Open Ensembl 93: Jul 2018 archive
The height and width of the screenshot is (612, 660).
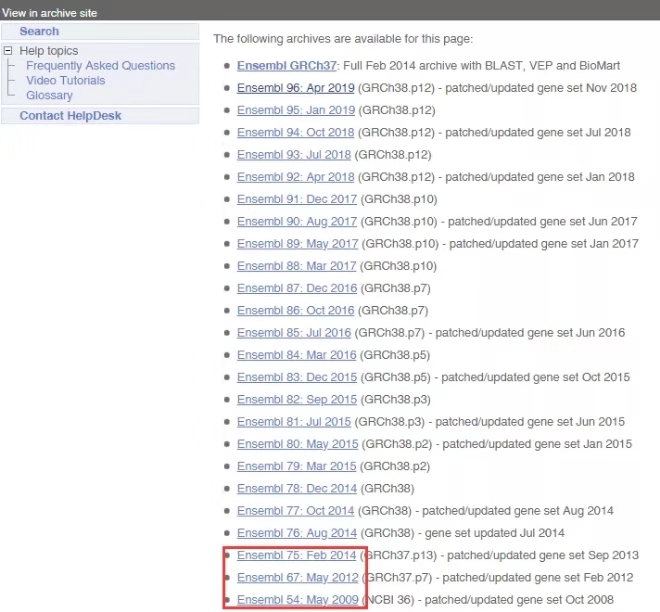click(x=294, y=155)
